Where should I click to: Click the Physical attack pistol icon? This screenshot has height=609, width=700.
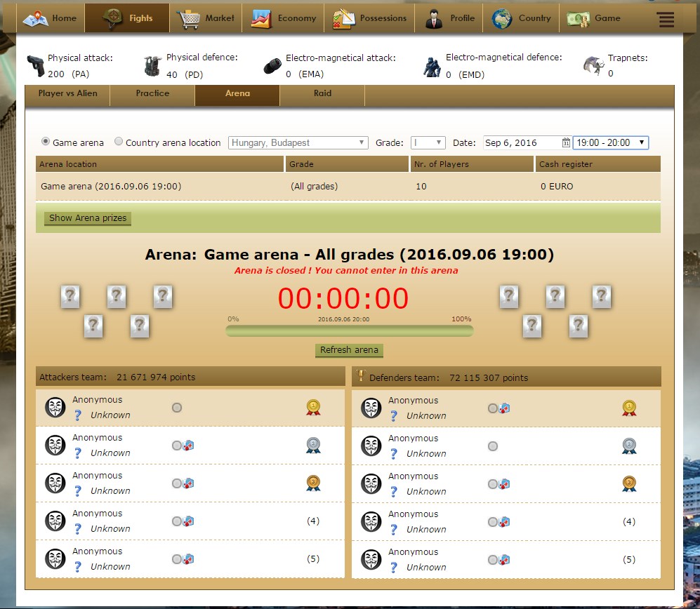35,66
